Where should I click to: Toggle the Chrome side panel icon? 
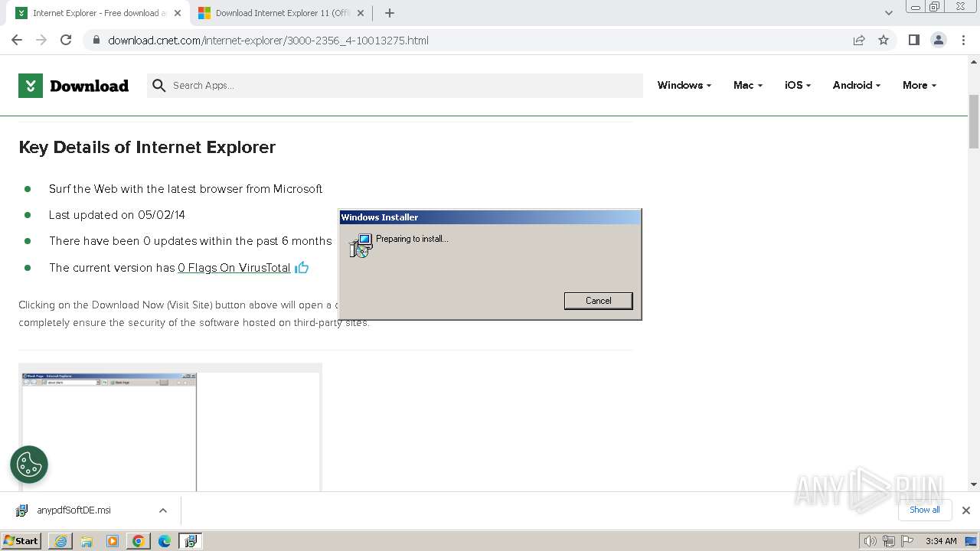(913, 40)
